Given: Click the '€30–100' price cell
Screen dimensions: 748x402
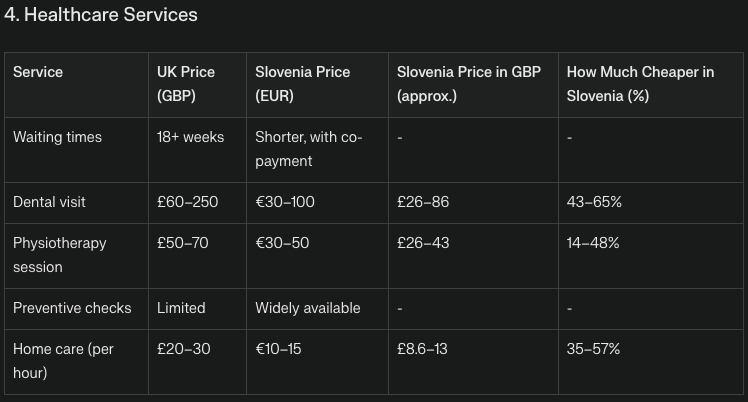Looking at the screenshot, I should (285, 202).
